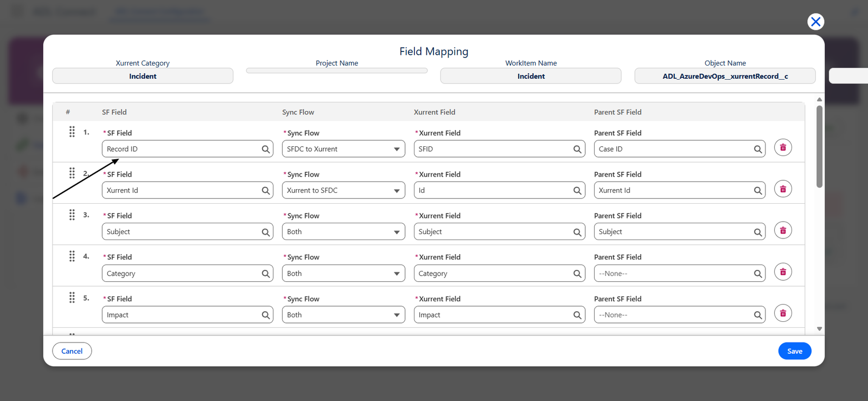This screenshot has height=401, width=868.
Task: Close the Field Mapping dialog
Action: click(x=815, y=22)
